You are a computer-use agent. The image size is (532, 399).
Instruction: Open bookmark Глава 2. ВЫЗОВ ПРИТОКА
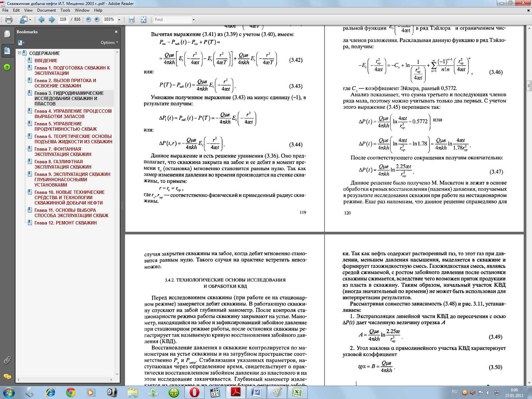point(65,83)
